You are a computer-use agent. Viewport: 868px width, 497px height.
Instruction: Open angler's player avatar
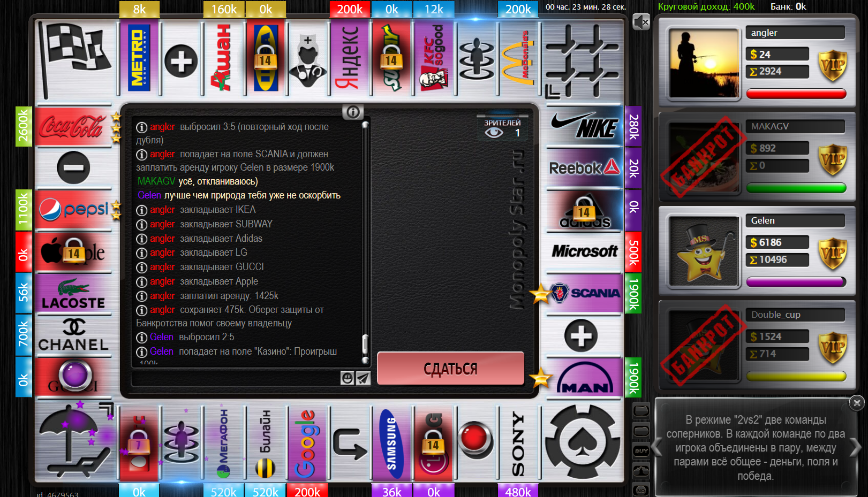(704, 63)
